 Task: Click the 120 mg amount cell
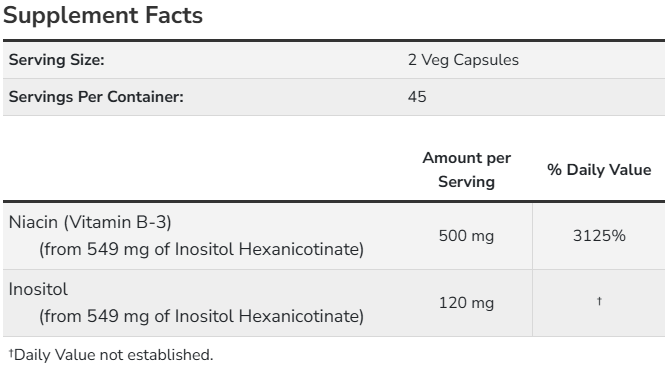(x=466, y=303)
